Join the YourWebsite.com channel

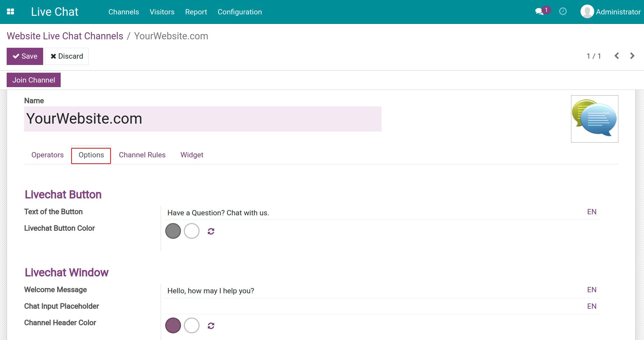pyautogui.click(x=34, y=80)
